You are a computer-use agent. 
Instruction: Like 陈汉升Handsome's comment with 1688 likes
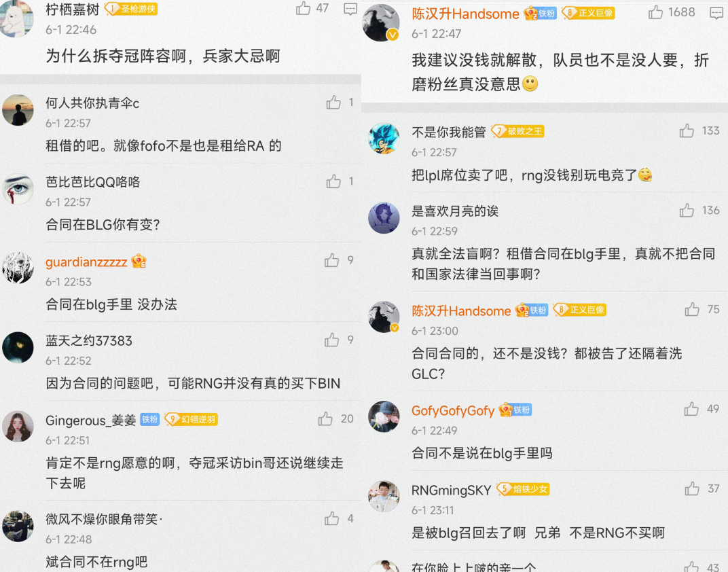655,12
